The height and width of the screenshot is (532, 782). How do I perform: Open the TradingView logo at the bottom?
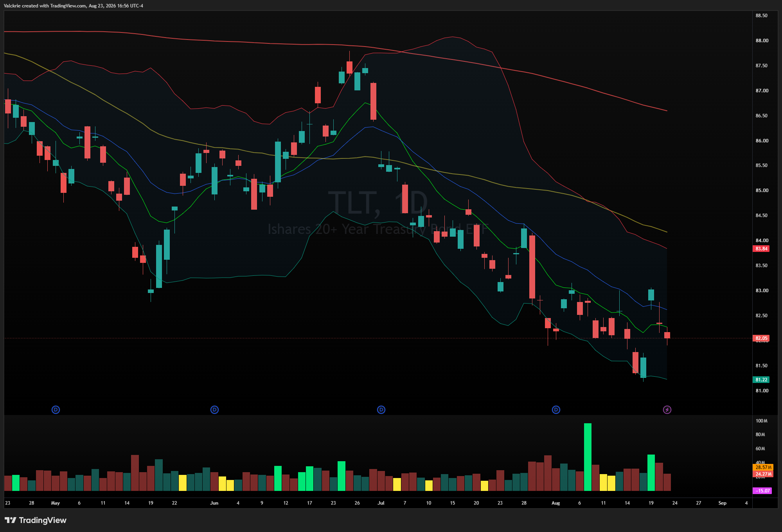coord(36,520)
